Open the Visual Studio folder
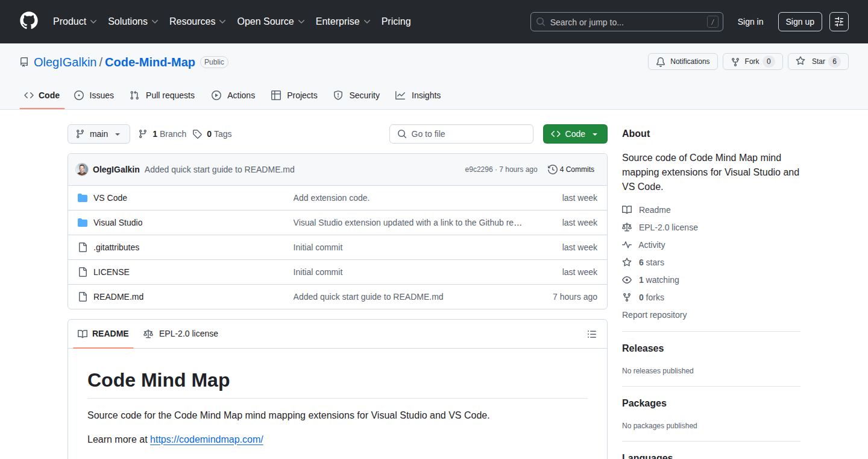Viewport: 868px width, 459px height. point(118,223)
